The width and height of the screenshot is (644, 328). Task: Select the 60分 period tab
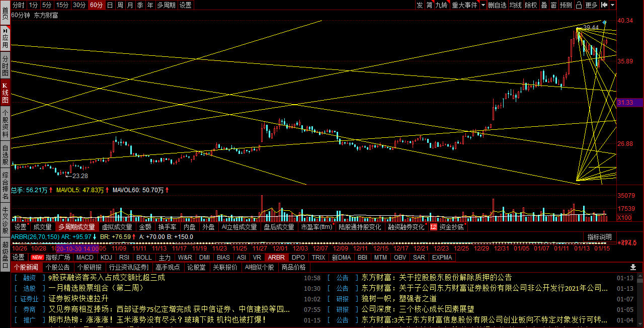[x=96, y=5]
